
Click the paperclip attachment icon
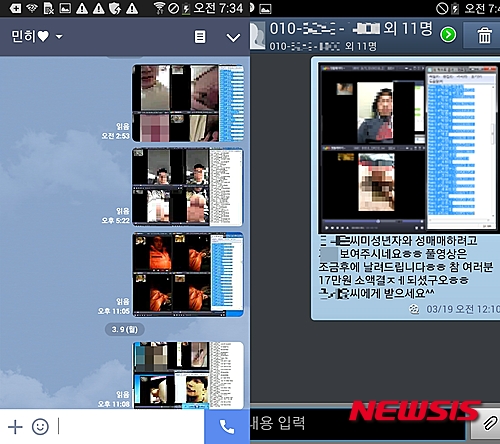489,424
